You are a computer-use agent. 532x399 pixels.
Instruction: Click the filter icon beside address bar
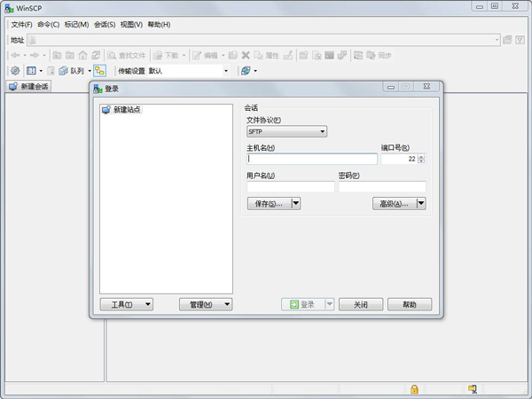(520, 40)
